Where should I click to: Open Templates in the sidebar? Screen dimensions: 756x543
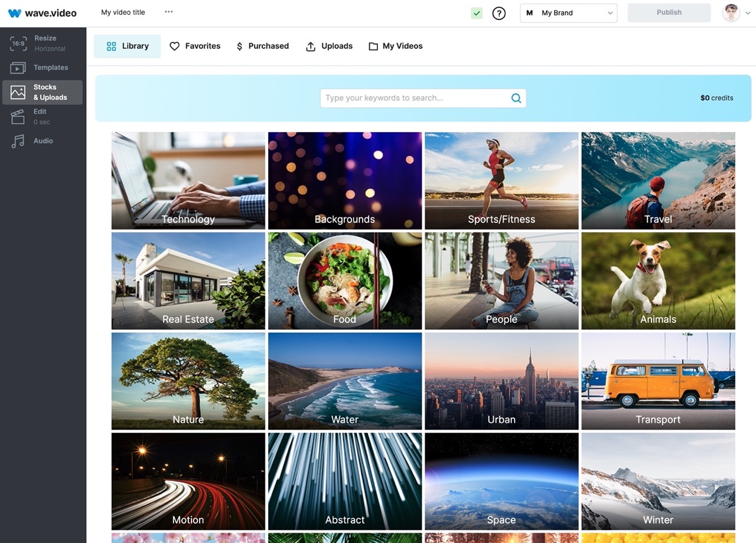tap(43, 67)
